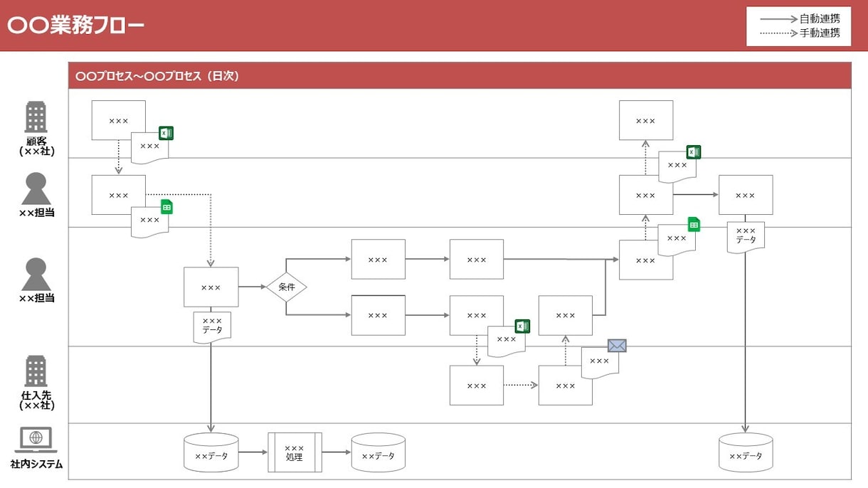
Task: Select the ××データ cylinder feeding ×××処理
Action: [x=211, y=452]
